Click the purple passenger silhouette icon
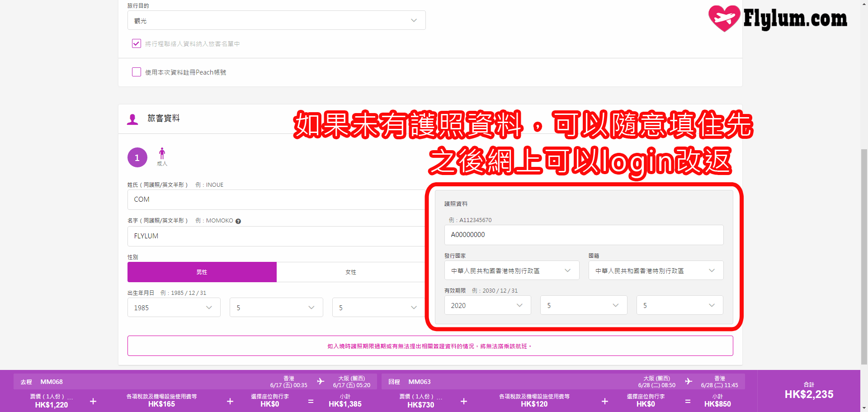 (132, 119)
